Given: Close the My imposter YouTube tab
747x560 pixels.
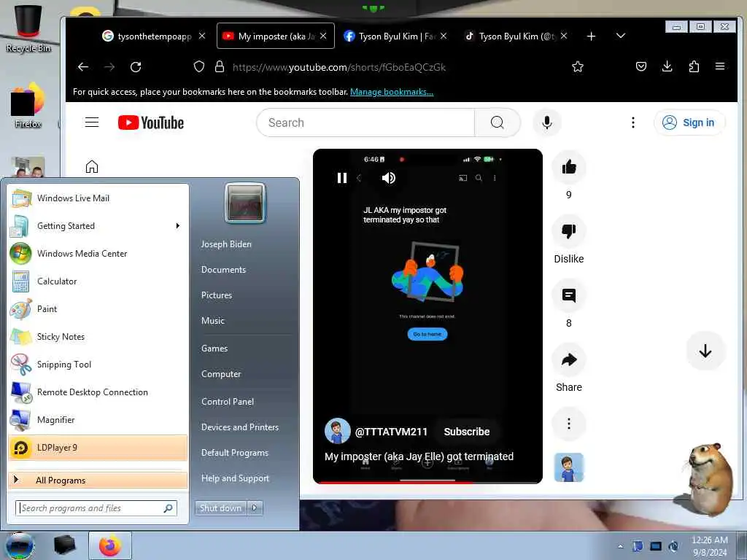Looking at the screenshot, I should pos(323,36).
